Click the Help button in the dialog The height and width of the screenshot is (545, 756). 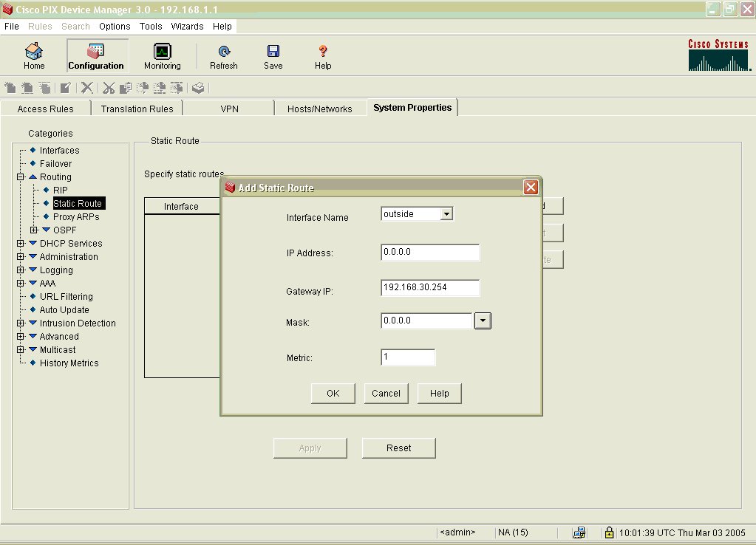(x=439, y=393)
